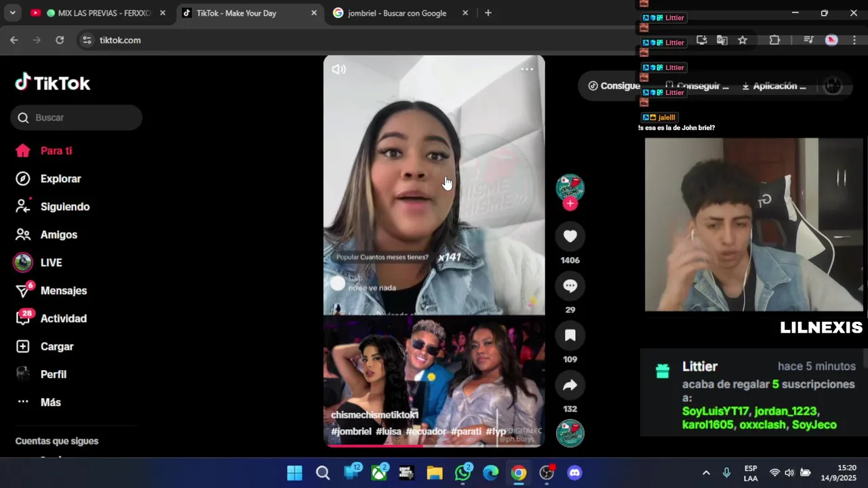Open Discord from the taskbar
868x488 pixels.
point(574,473)
